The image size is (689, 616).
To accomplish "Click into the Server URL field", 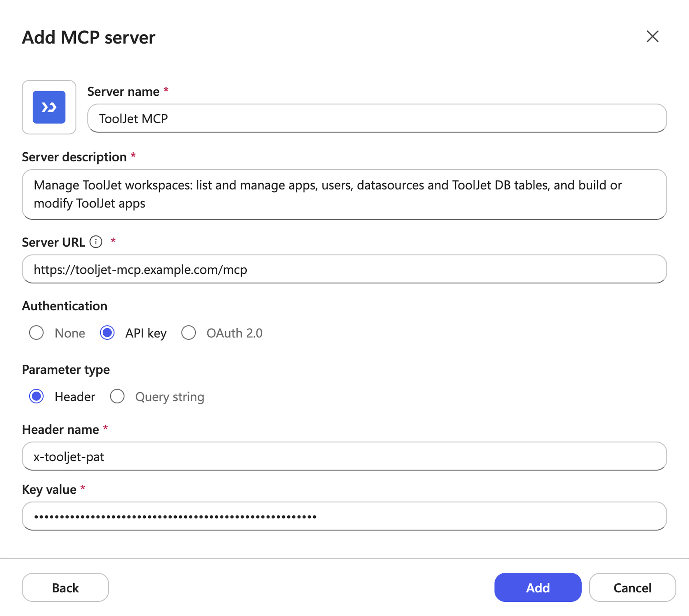I will (x=344, y=270).
